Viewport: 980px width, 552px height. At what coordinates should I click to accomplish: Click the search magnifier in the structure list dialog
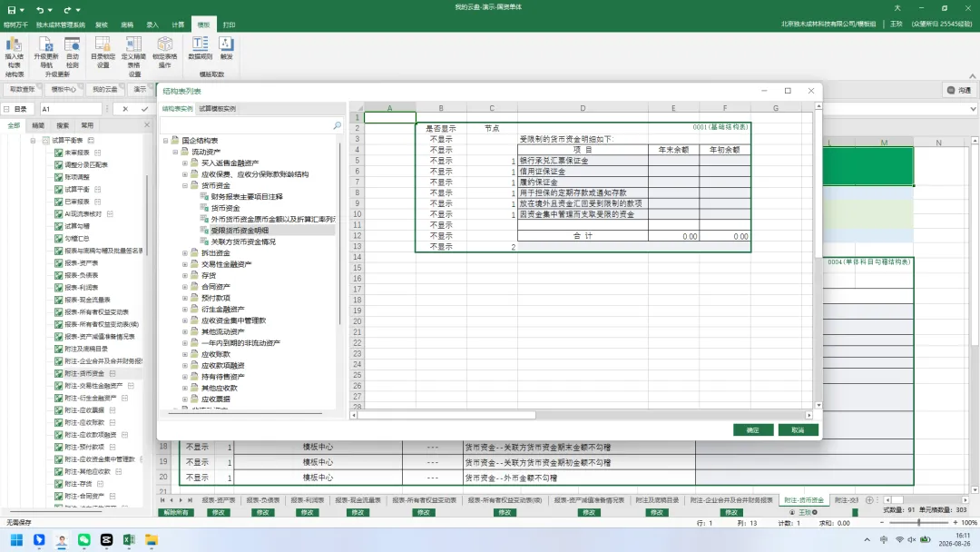(x=337, y=125)
